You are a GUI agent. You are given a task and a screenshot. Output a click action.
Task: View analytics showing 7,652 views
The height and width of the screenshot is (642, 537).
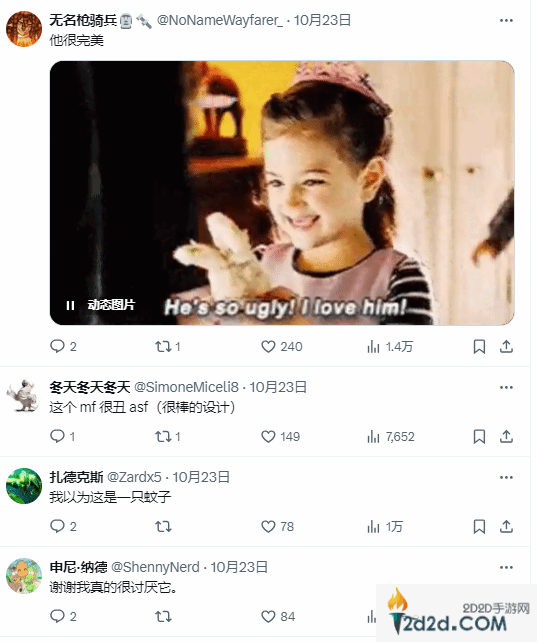tap(391, 437)
